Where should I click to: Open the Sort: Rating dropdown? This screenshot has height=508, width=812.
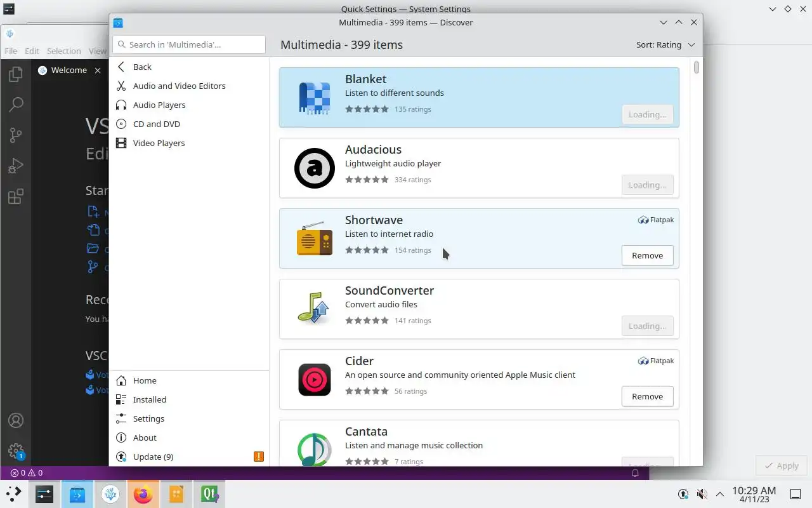665,44
